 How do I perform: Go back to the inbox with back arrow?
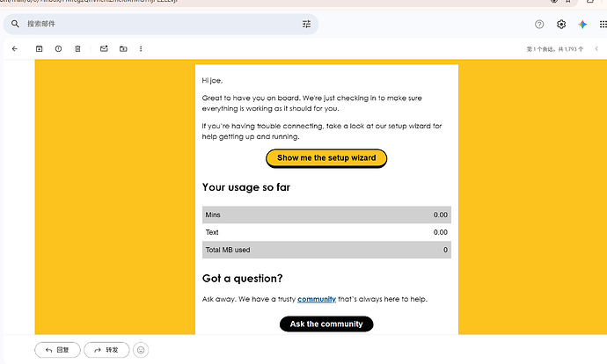coord(15,48)
